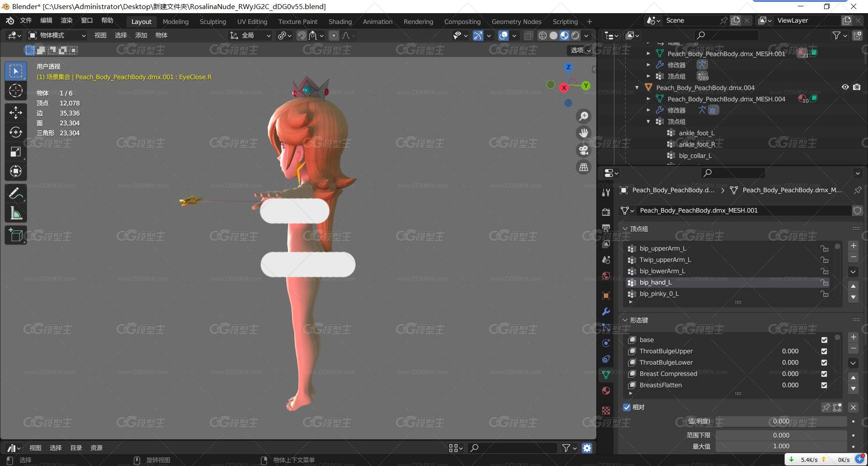868x466 pixels.
Task: Hide Peach_Body_PeachBody.dmx.004 in viewport
Action: (x=845, y=87)
